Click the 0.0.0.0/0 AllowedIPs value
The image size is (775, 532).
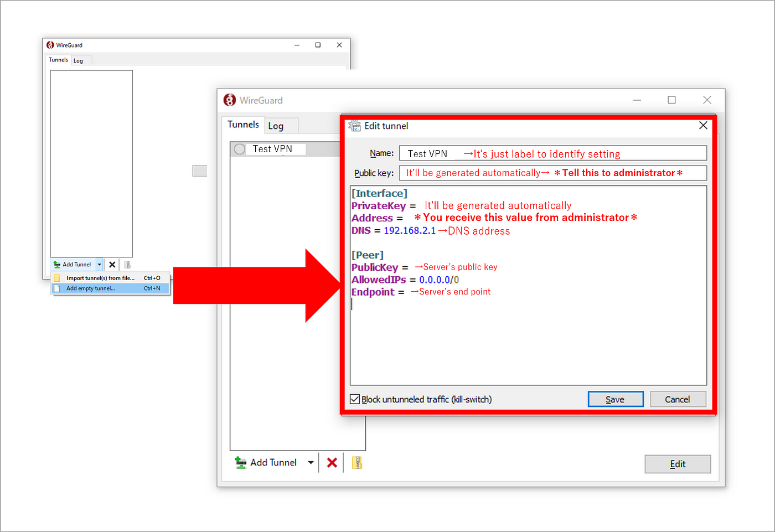[x=439, y=280]
